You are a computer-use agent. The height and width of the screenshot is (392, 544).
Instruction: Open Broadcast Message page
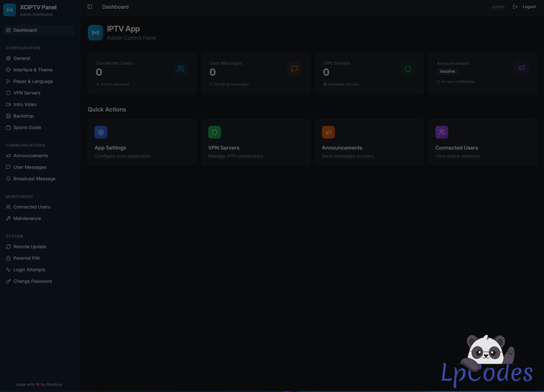(34, 179)
